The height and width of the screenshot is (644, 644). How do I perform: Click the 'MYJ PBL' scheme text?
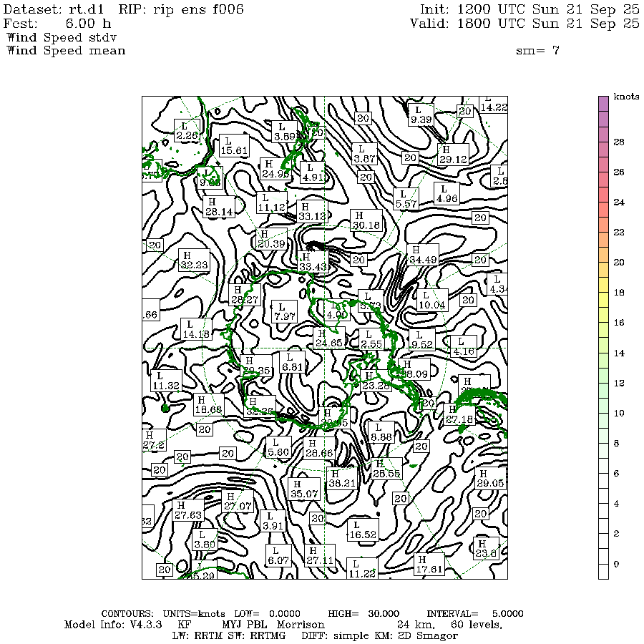pyautogui.click(x=245, y=625)
